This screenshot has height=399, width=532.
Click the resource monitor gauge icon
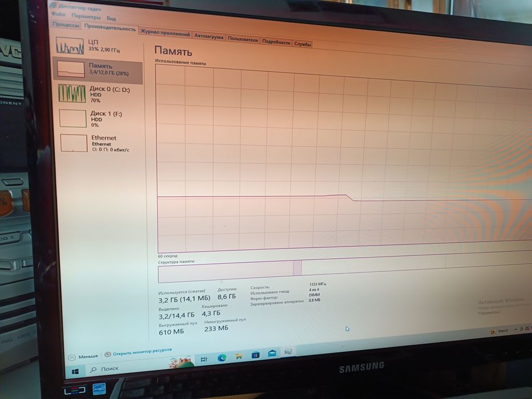coord(108,354)
